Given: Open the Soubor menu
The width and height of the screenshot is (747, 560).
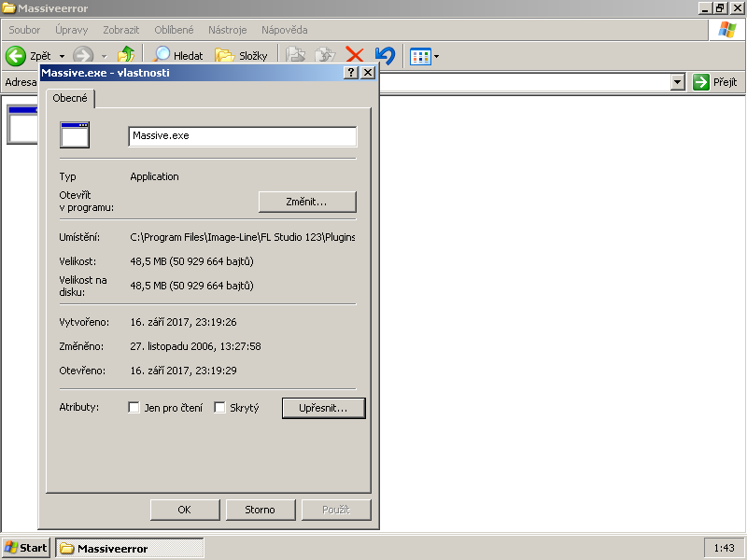Looking at the screenshot, I should (x=24, y=30).
